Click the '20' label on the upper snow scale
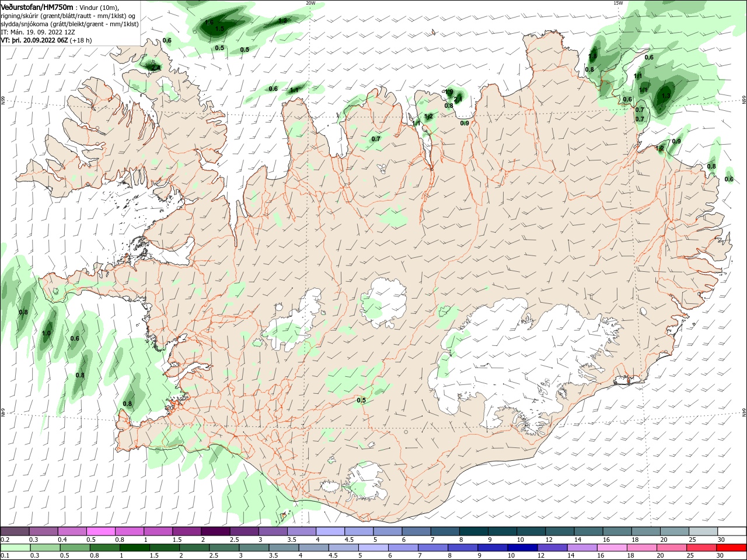The image size is (747, 560). click(x=664, y=540)
